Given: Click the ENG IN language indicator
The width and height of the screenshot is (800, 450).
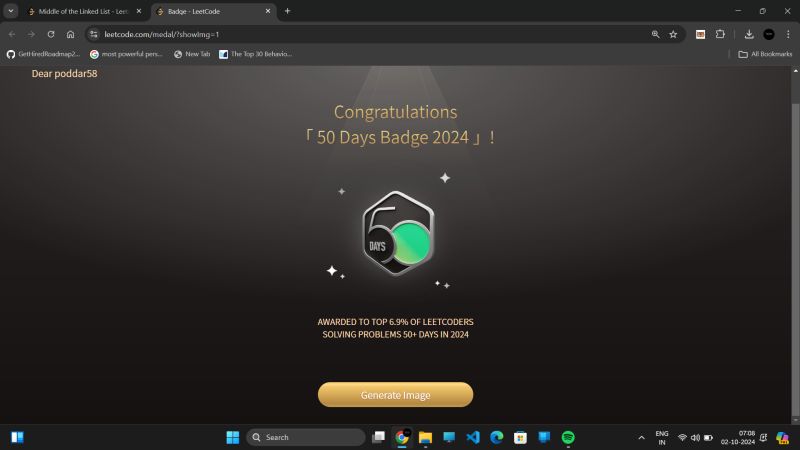Looking at the screenshot, I should [662, 437].
